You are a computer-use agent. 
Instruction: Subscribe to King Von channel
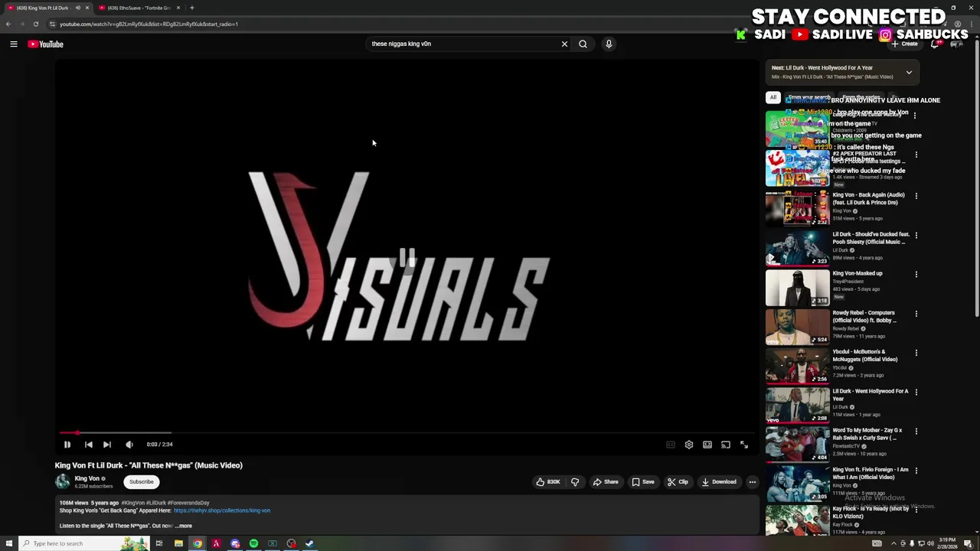coord(142,482)
